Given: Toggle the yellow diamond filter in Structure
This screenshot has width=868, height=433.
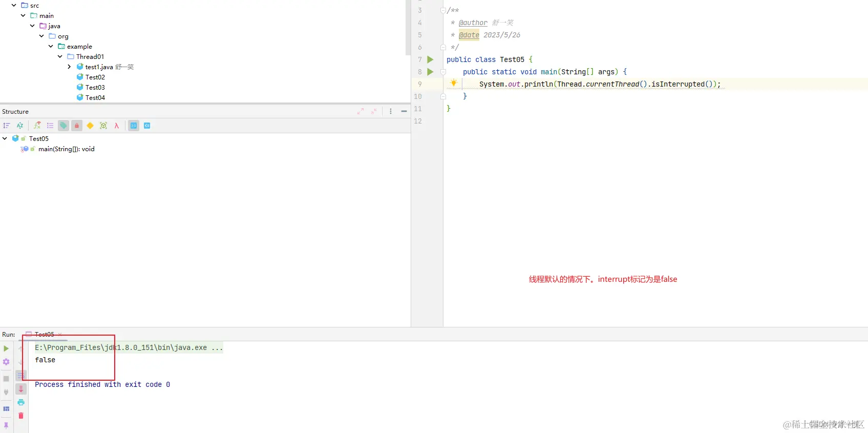Looking at the screenshot, I should click(90, 126).
